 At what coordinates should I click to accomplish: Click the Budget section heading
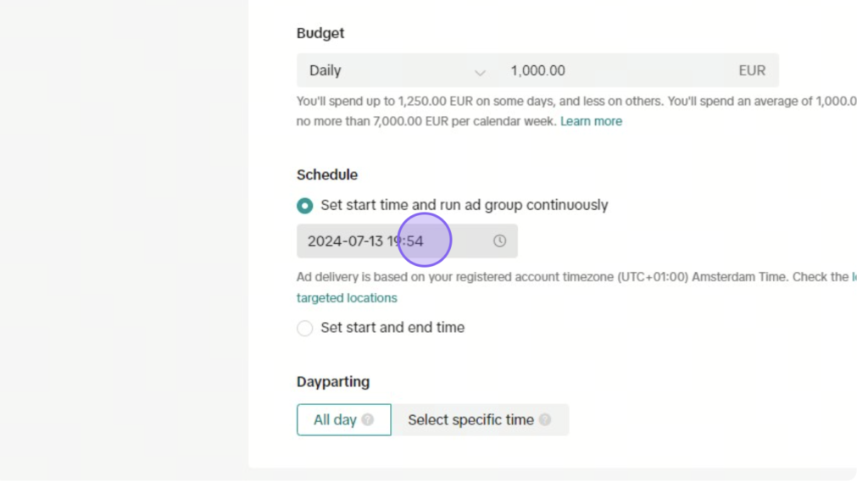tap(320, 33)
